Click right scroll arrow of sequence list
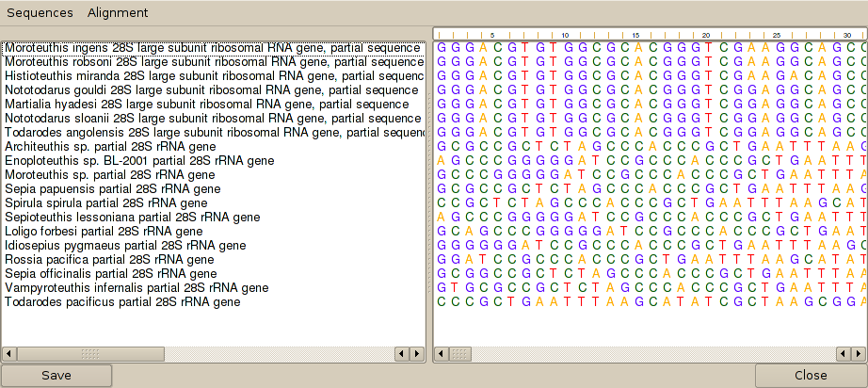 tap(416, 353)
